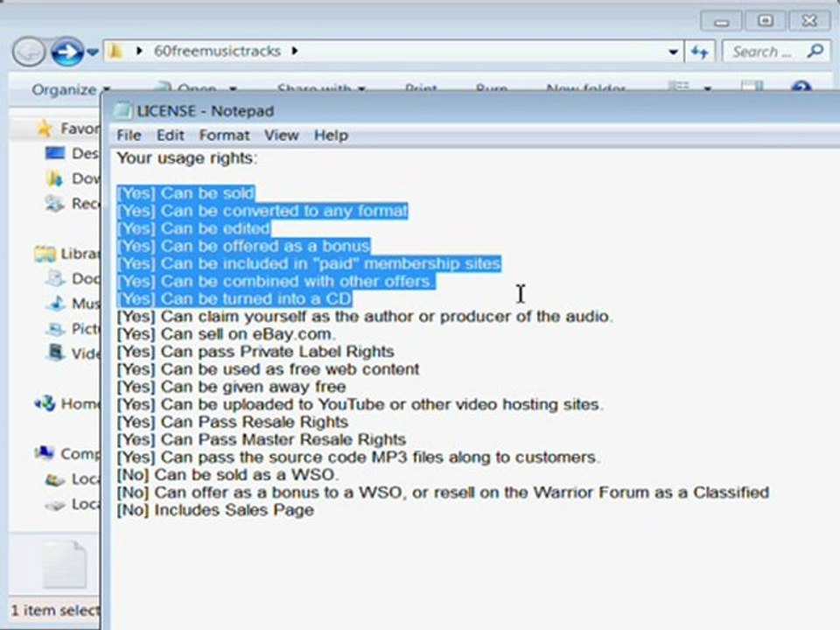
Task: Open the Organize menu in Explorer
Action: (x=71, y=89)
